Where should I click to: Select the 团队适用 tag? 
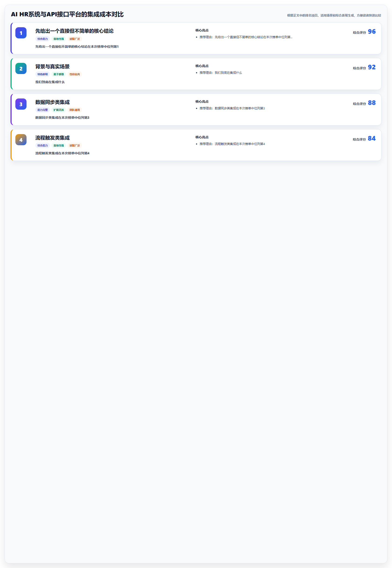(75, 110)
